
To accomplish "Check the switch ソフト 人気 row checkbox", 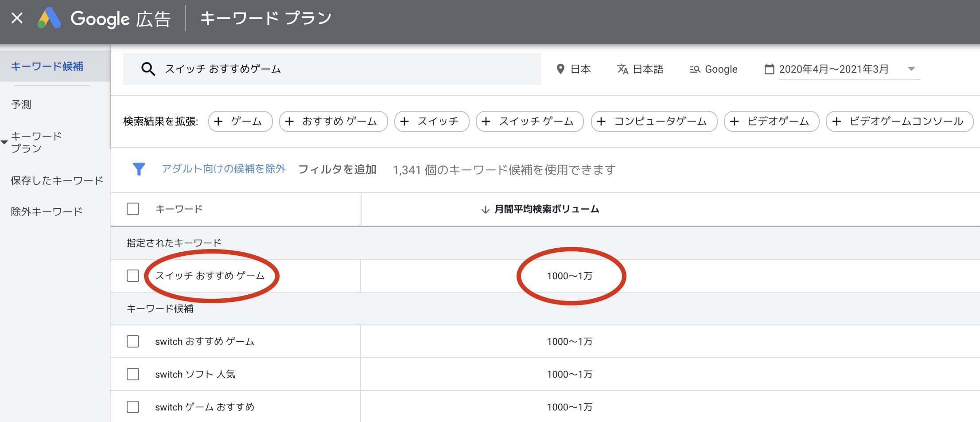I will coord(133,374).
